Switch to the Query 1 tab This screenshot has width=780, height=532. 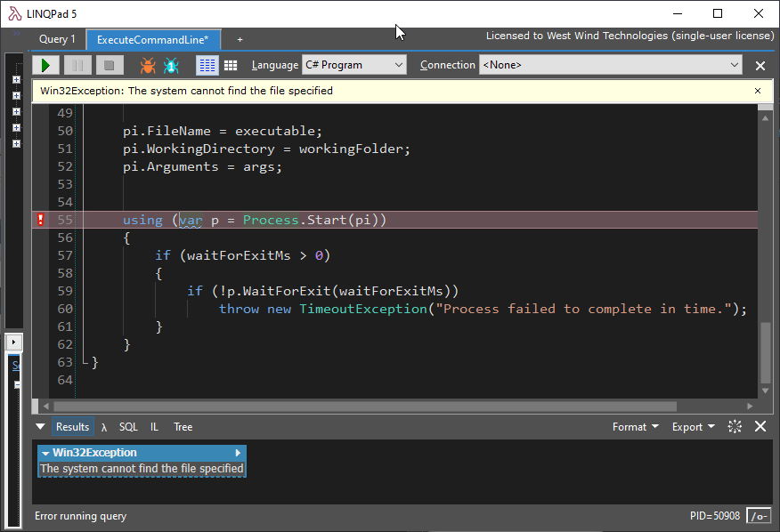tap(57, 39)
